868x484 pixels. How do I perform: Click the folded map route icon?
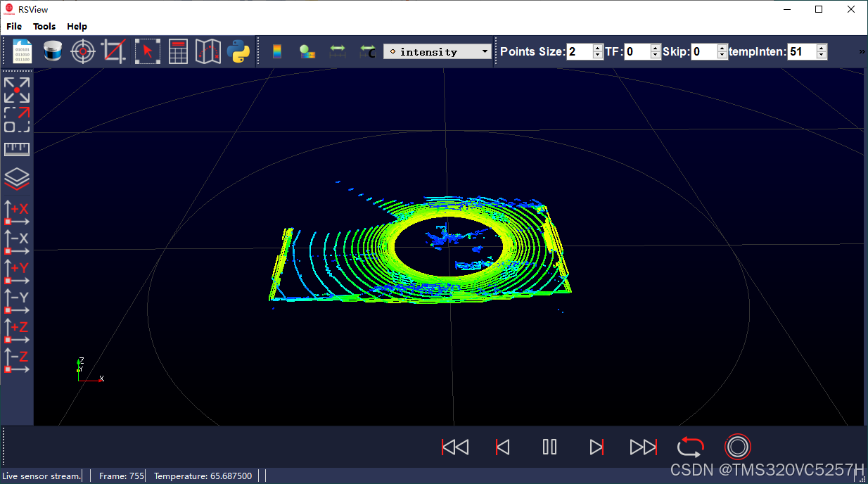[208, 51]
